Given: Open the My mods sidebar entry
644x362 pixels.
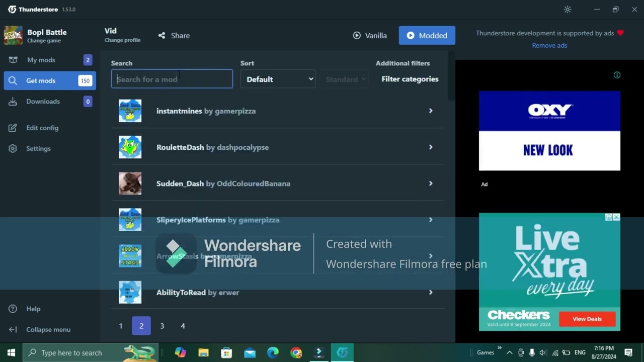Looking at the screenshot, I should [50, 60].
